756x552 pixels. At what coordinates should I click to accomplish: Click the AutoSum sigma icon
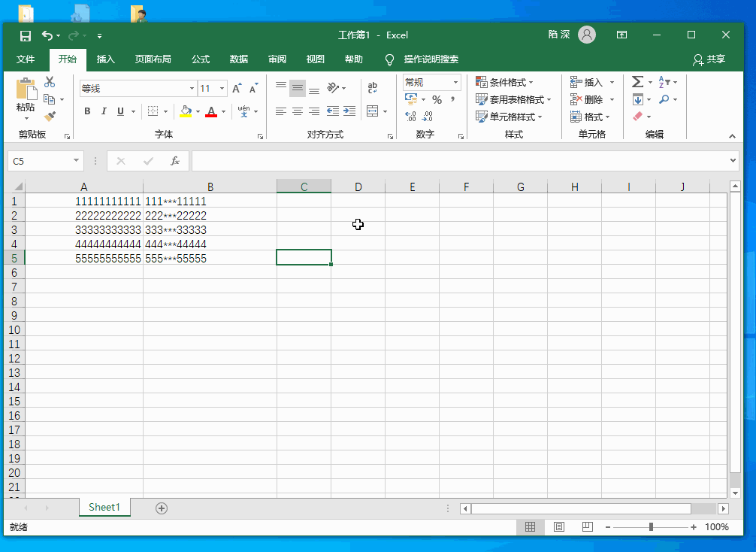637,82
